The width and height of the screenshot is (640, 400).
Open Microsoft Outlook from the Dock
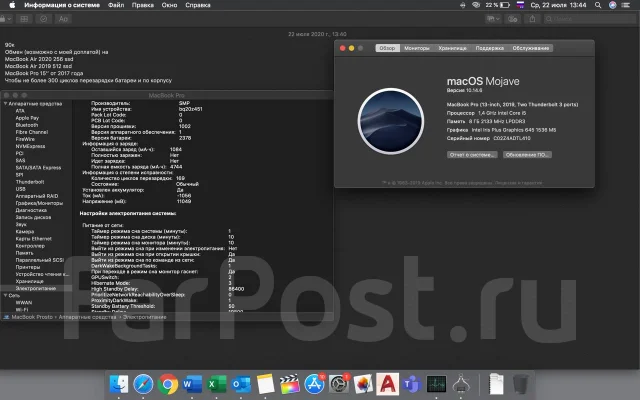241,384
